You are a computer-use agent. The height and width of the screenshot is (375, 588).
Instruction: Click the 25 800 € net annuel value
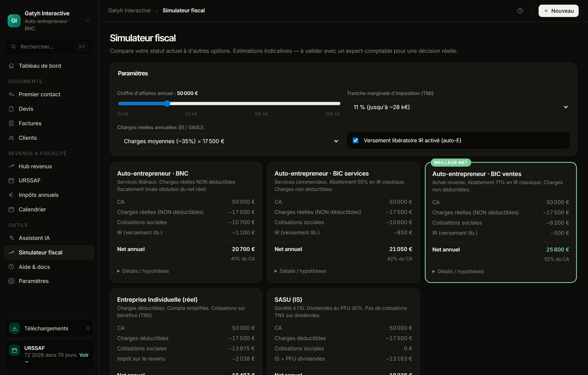557,250
